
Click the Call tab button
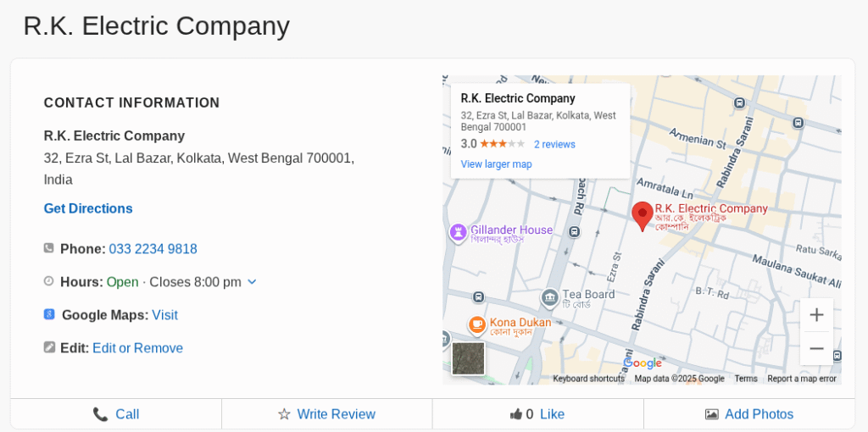click(x=116, y=414)
